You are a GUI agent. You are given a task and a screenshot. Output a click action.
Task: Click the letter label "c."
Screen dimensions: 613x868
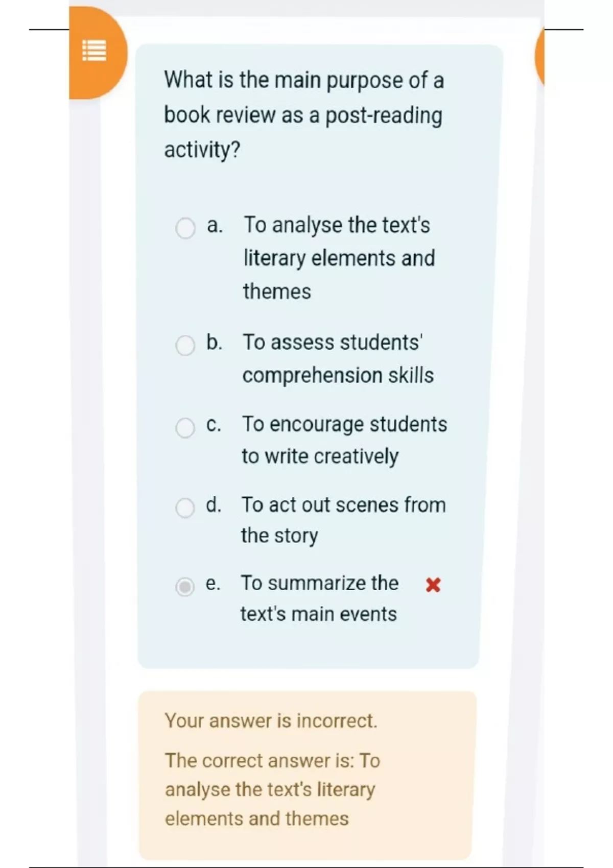(x=214, y=424)
